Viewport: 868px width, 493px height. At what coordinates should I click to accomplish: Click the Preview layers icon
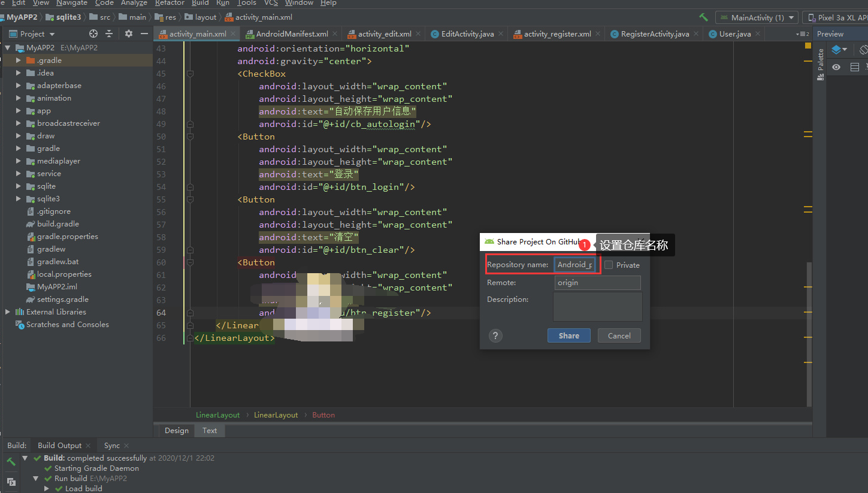pos(839,50)
